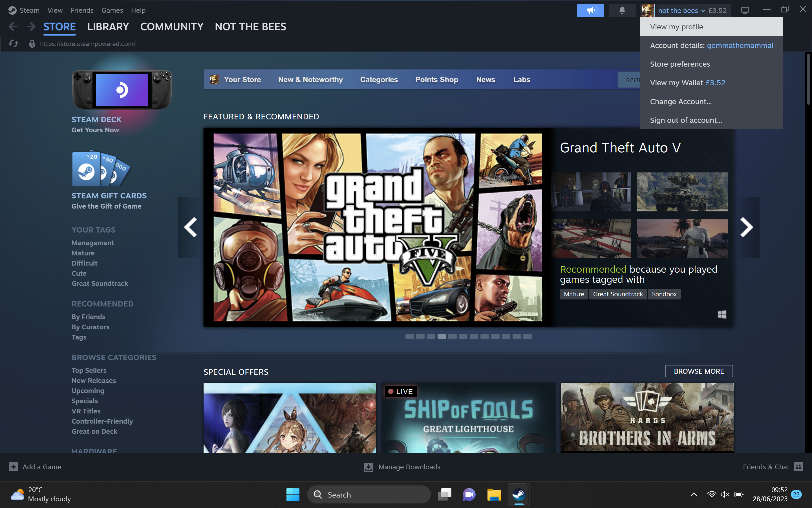Click the Steam logo icon in menu bar
Screen dimensions: 812x508
(12, 10)
